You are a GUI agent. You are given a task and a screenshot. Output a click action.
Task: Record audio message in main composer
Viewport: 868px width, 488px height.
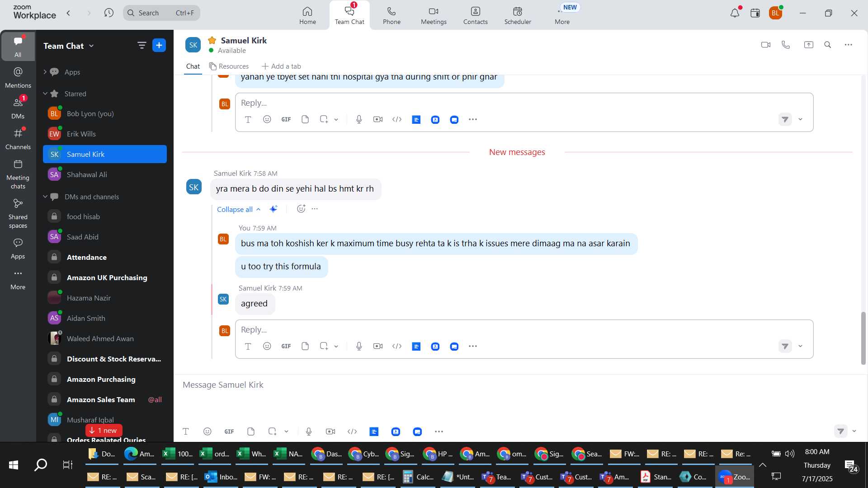(309, 432)
